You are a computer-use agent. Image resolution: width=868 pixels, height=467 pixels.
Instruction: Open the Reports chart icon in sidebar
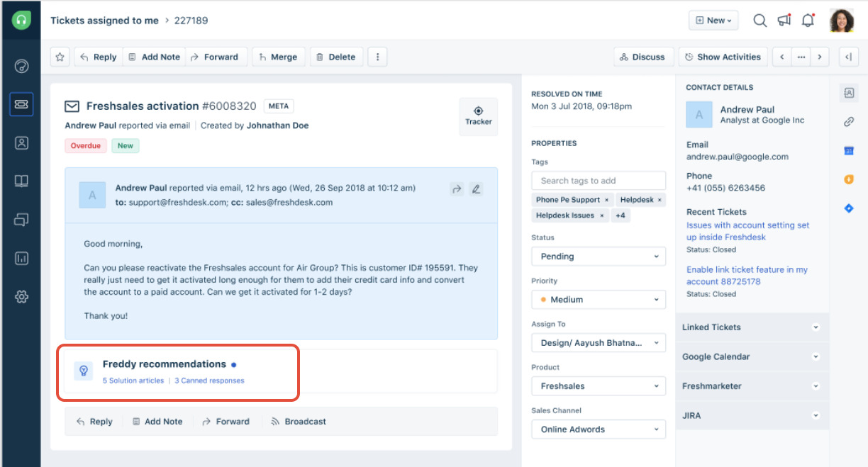pos(21,258)
